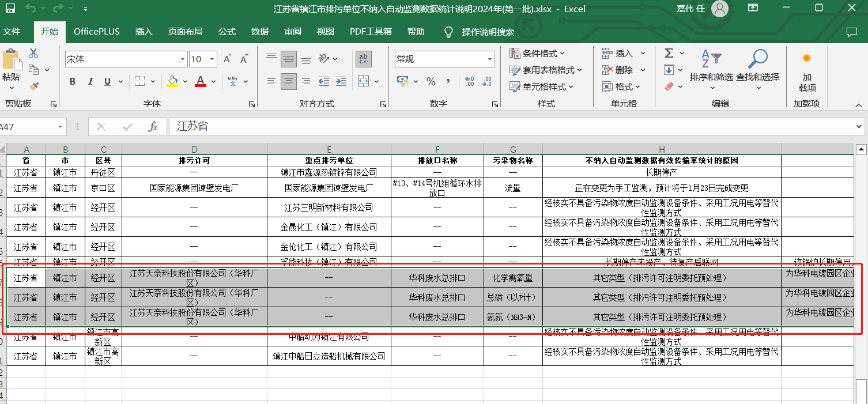Expand the formula bar
Image resolution: width=868 pixels, height=404 pixels.
pos(860,127)
